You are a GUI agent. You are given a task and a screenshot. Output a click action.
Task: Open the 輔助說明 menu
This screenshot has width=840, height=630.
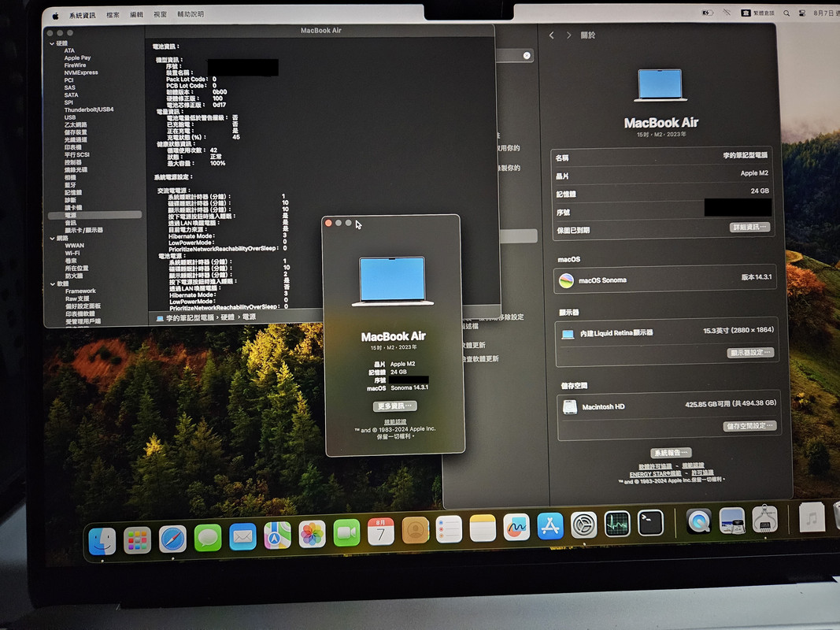click(x=191, y=14)
